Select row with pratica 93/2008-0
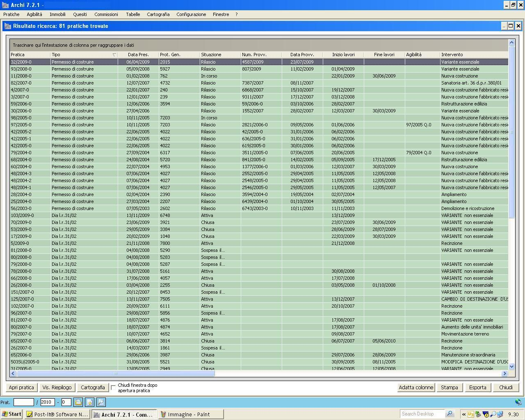Screen dimensions: 525x420 pos(259,69)
